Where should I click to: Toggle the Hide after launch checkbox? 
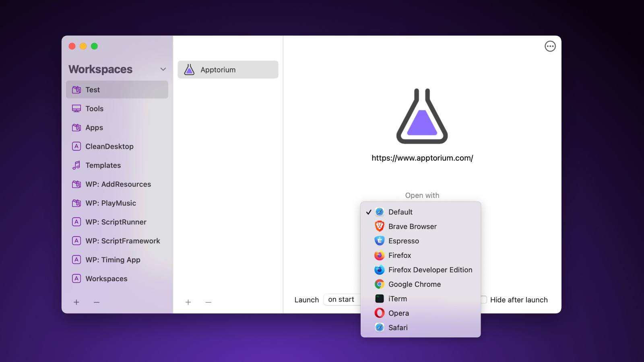click(x=484, y=300)
